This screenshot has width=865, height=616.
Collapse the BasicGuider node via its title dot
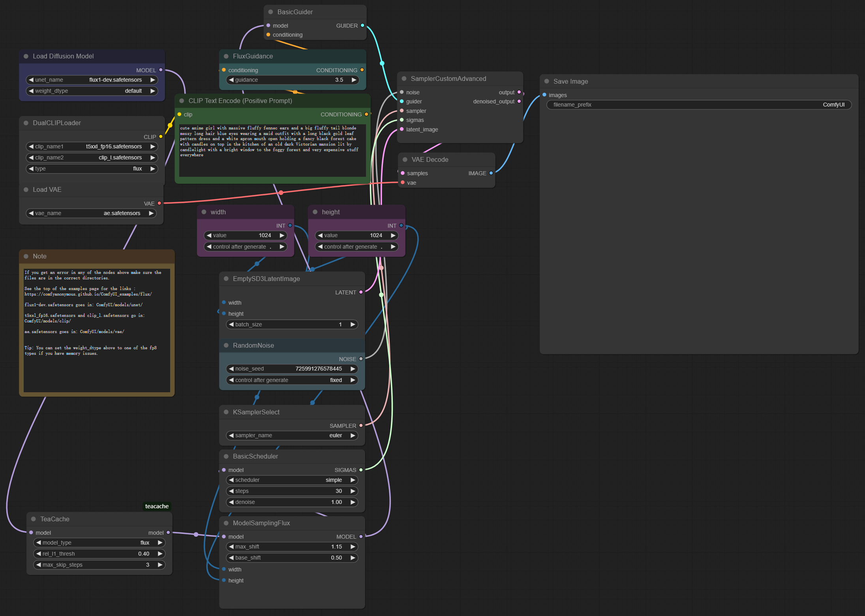pos(270,12)
